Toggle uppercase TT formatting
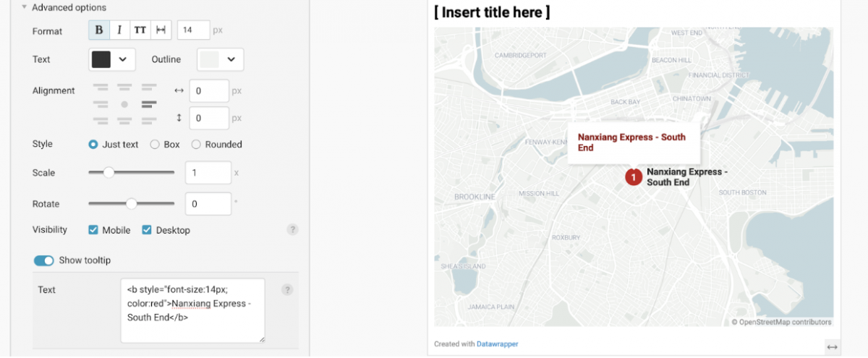This screenshot has height=358, width=868. point(140,30)
